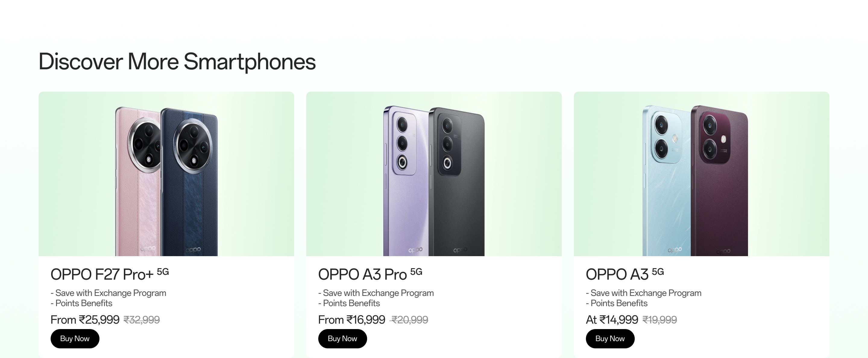Screen dimensions: 868x358
Task: Click Buy Now for OPPO F27 Pro+
Action: click(75, 338)
